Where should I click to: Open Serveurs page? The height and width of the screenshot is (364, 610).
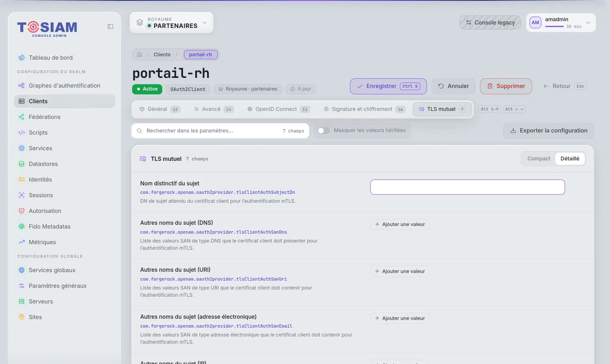pyautogui.click(x=64, y=301)
